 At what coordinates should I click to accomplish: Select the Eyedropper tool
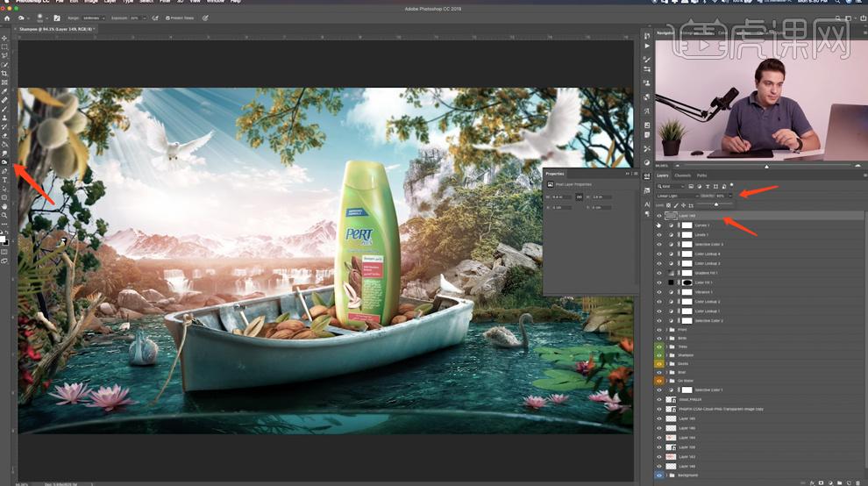[4, 91]
